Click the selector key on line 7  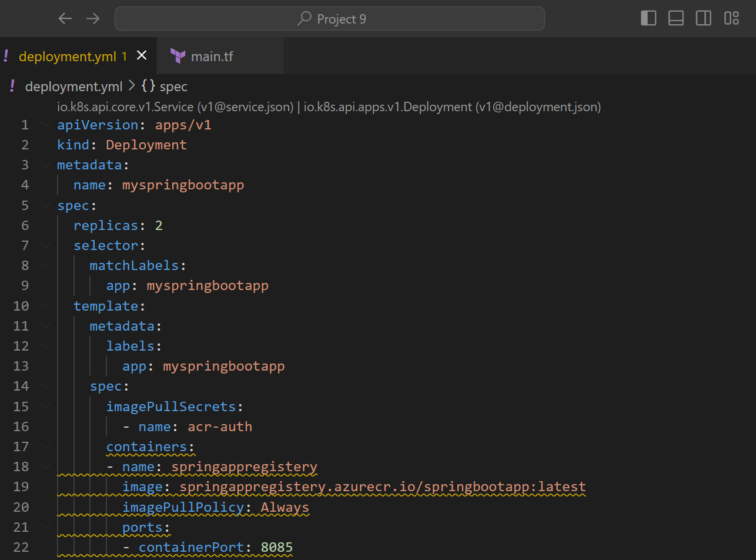point(106,245)
